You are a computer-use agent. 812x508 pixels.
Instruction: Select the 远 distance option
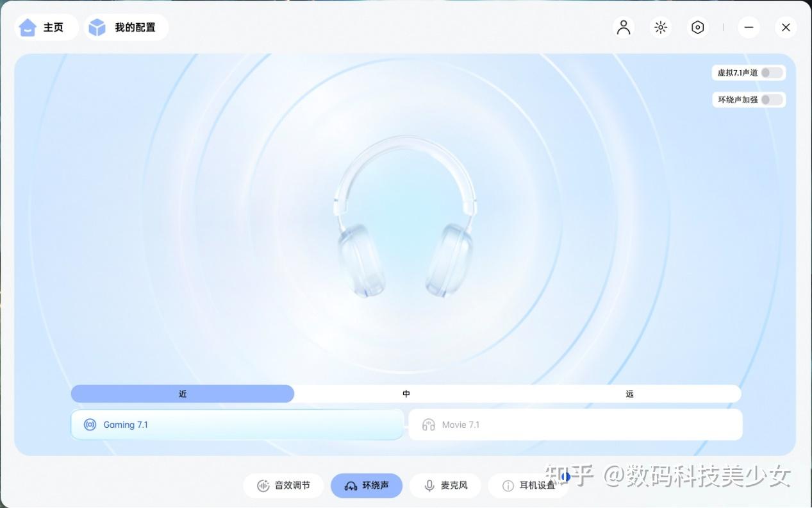(x=629, y=394)
